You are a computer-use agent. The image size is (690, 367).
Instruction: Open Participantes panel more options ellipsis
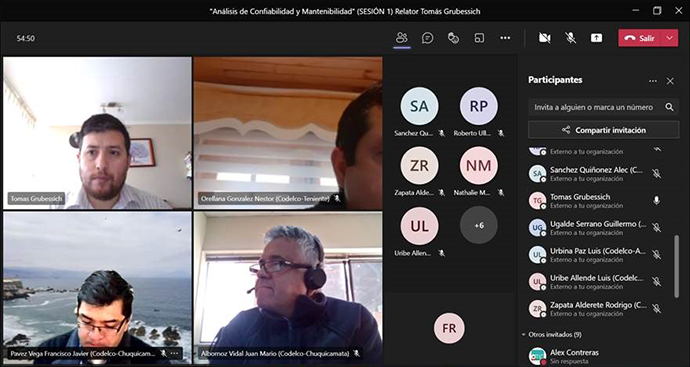point(653,81)
